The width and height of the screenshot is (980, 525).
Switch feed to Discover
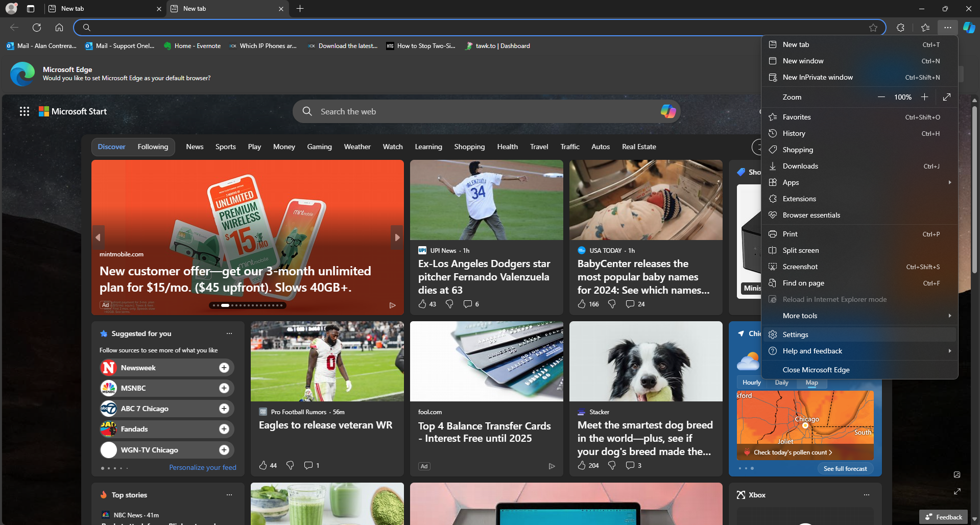(111, 147)
